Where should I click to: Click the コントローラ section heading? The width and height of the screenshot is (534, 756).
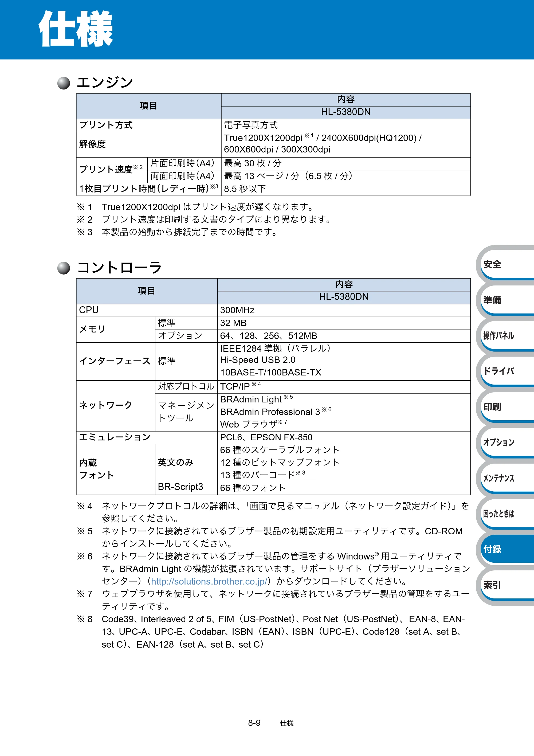point(119,267)
